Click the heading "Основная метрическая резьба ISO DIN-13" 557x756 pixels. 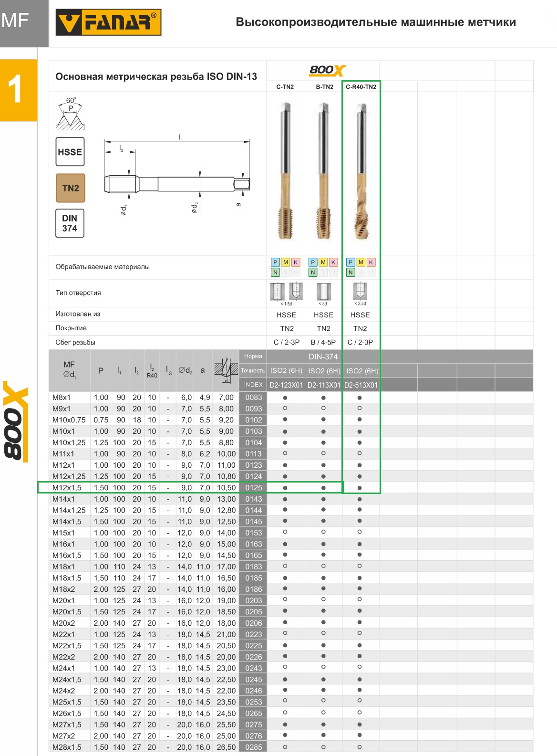pyautogui.click(x=156, y=76)
